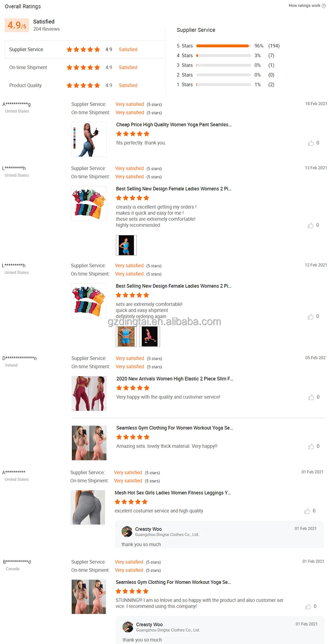The height and width of the screenshot is (644, 328).
Task: Open the "Mesh Hot Sex Girls Ladies" product link
Action: pos(173,493)
